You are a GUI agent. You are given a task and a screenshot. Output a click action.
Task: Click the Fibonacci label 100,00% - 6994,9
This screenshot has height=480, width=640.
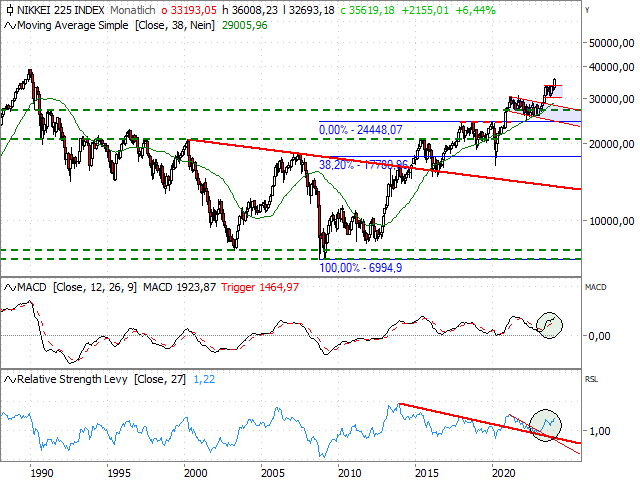360,268
